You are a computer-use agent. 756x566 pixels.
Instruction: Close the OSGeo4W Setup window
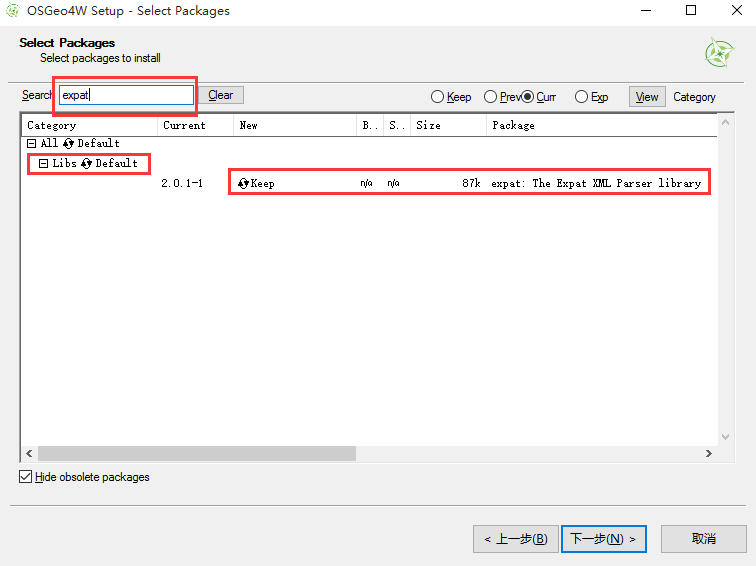(x=736, y=10)
